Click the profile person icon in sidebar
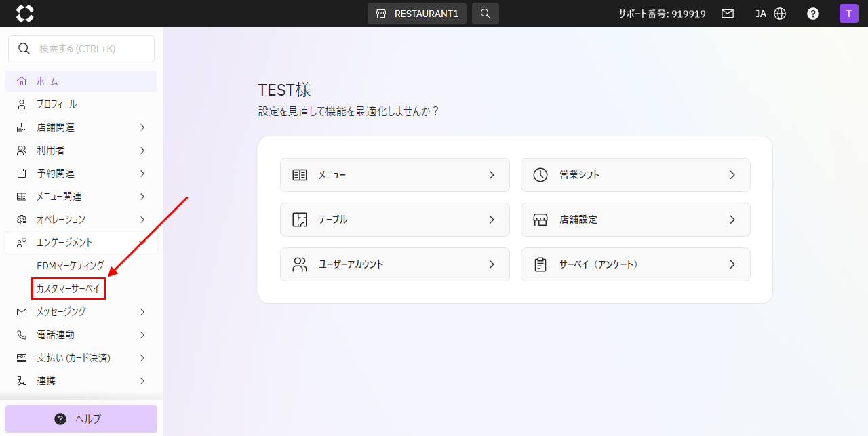 tap(22, 104)
